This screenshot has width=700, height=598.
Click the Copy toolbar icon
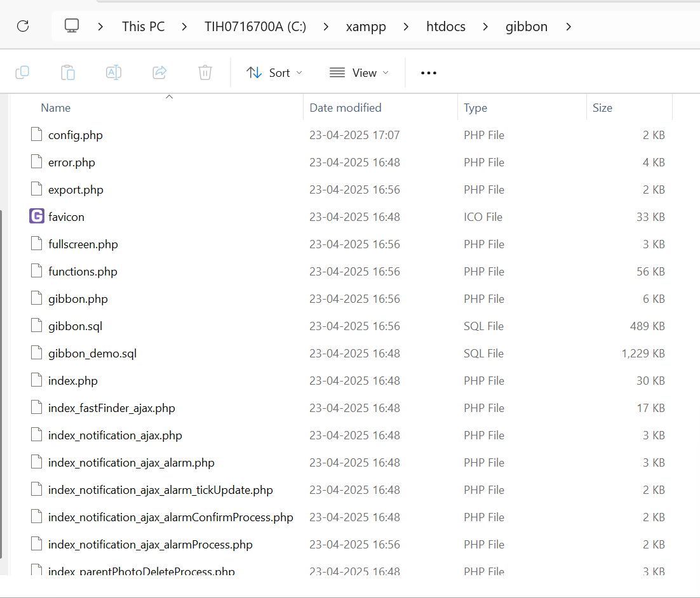click(22, 72)
